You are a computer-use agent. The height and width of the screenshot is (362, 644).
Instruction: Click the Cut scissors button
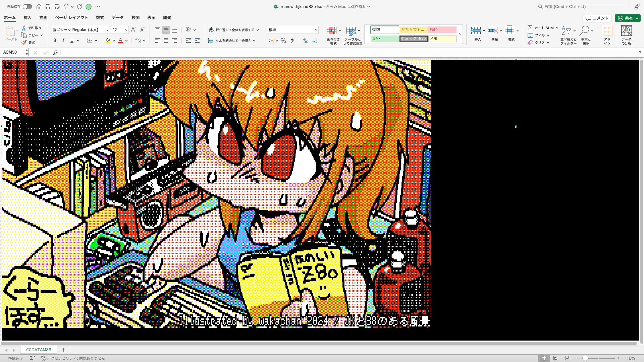(32, 28)
